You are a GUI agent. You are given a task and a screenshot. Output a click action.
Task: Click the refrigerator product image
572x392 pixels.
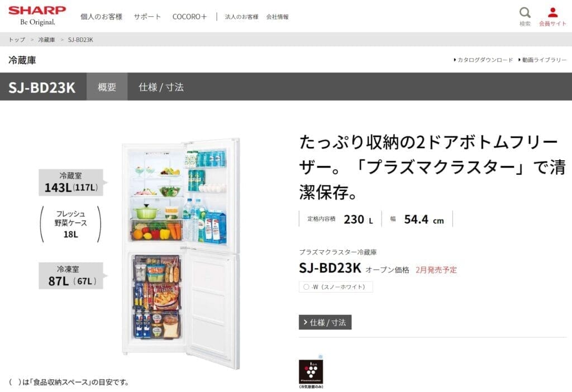pos(181,253)
